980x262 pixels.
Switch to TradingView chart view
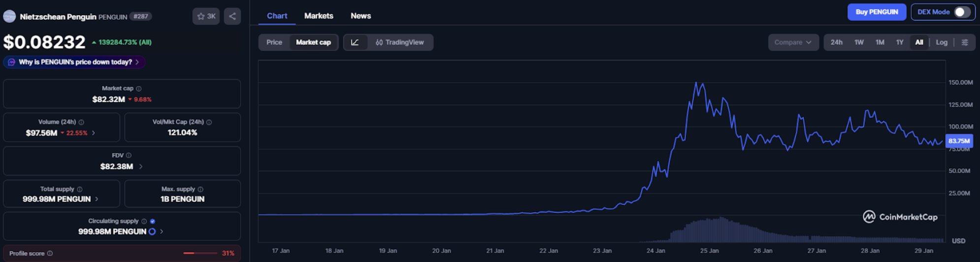(400, 42)
